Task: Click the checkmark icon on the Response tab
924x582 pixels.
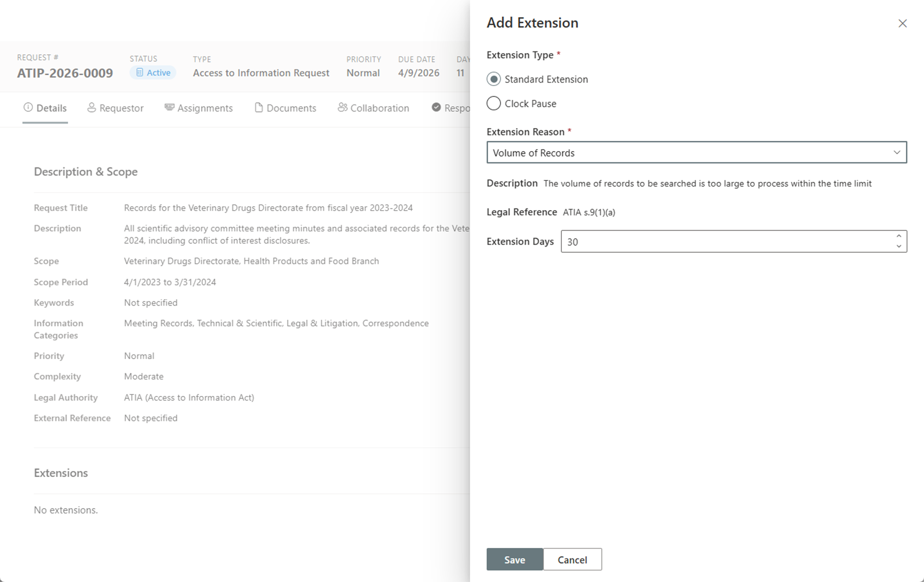Action: [x=436, y=108]
